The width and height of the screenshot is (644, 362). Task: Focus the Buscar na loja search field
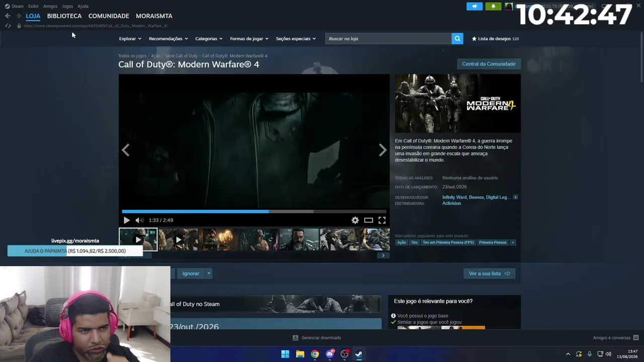(388, 39)
